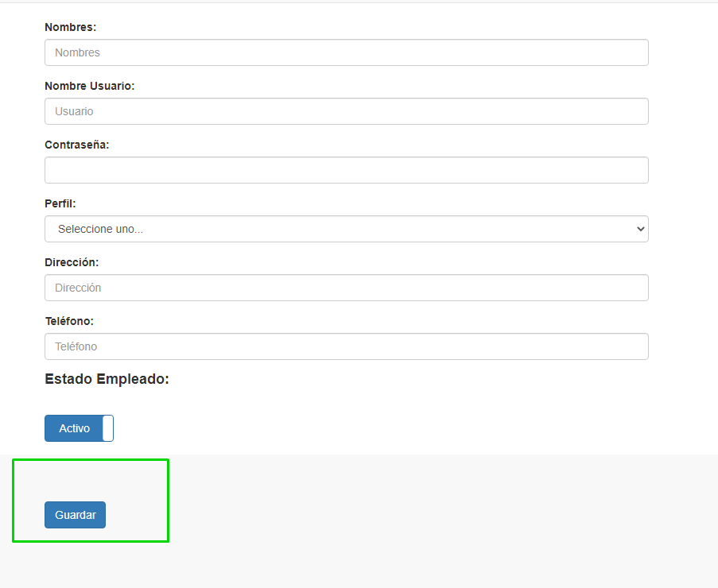Click the 'Estado Empleado:' heading

pos(107,379)
